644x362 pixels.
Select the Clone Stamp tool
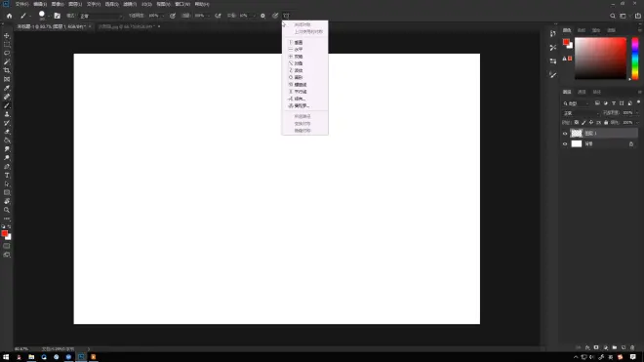(7, 114)
